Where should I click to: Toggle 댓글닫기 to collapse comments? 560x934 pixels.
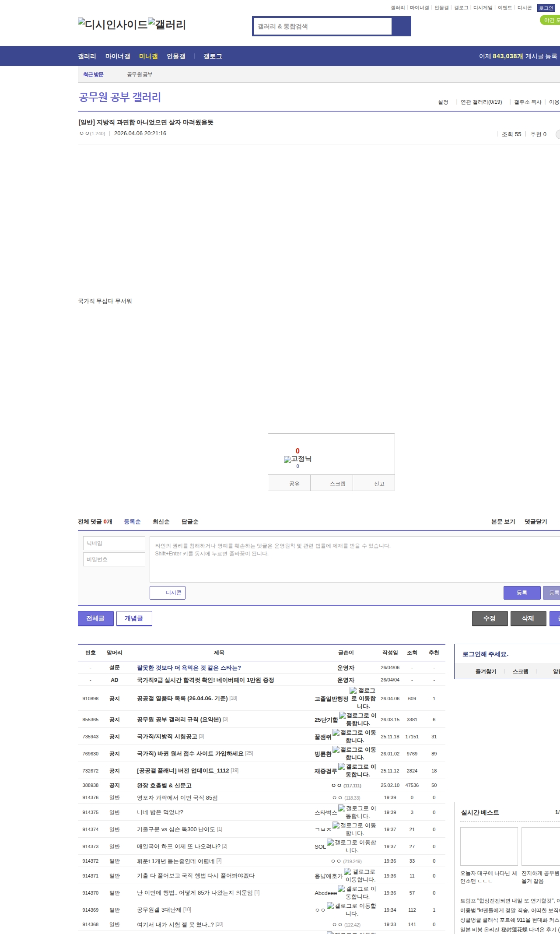(535, 522)
